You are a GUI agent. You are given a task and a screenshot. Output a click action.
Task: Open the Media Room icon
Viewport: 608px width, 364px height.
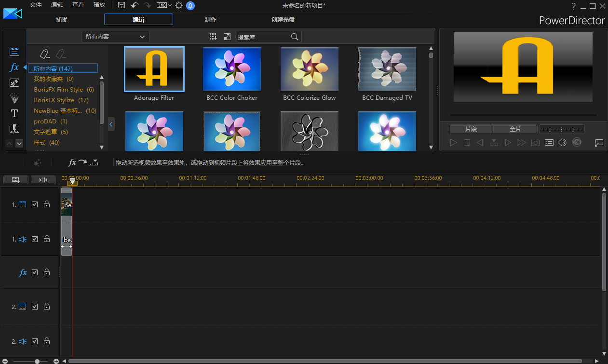[14, 52]
